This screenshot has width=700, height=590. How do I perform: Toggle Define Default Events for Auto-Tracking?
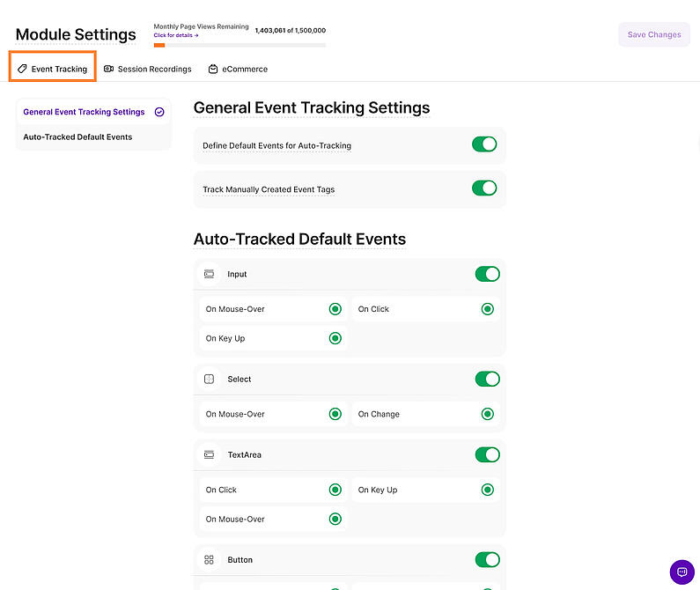484,144
